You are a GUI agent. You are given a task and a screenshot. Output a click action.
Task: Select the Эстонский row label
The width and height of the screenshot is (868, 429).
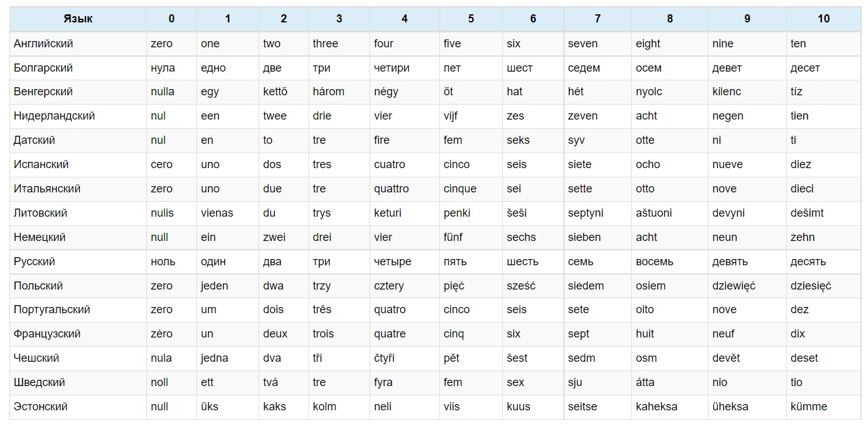click(41, 407)
